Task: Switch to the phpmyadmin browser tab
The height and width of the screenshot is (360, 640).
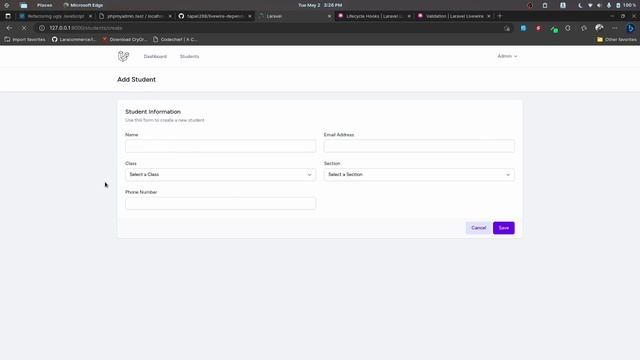Action: [x=135, y=16]
